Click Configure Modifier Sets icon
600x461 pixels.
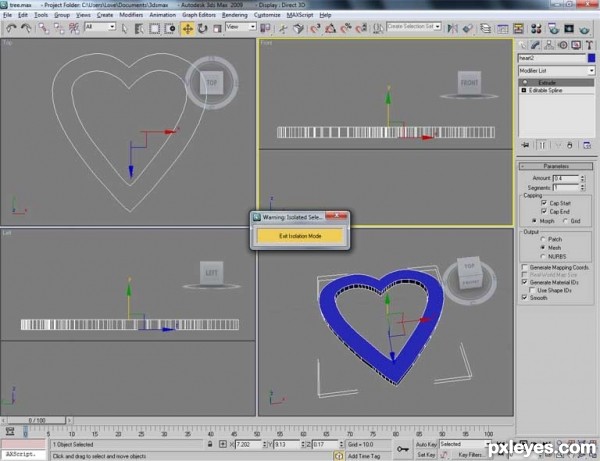587,145
